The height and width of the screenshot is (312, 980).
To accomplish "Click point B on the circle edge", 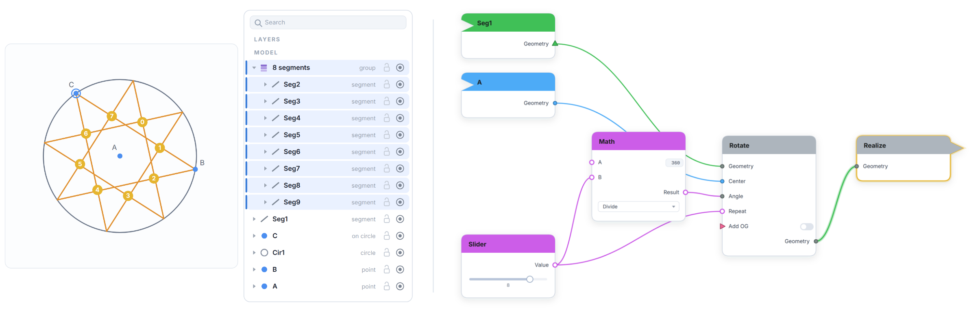I will click(x=195, y=169).
